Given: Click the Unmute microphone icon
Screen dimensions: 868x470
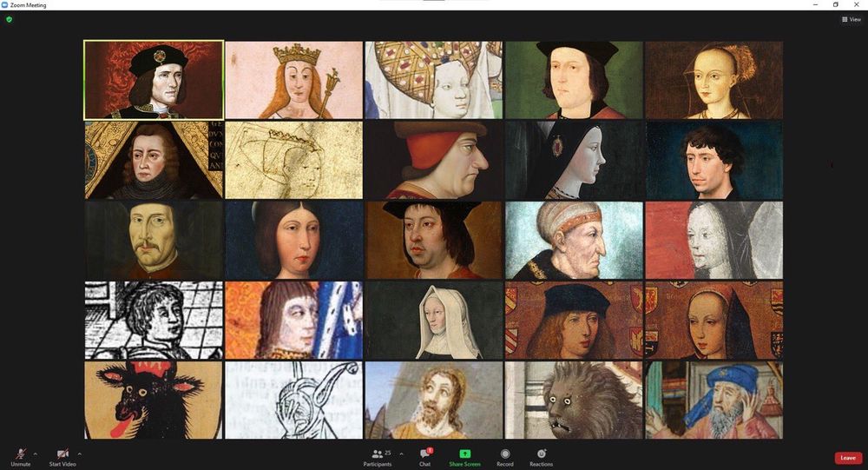Looking at the screenshot, I should tap(21, 453).
